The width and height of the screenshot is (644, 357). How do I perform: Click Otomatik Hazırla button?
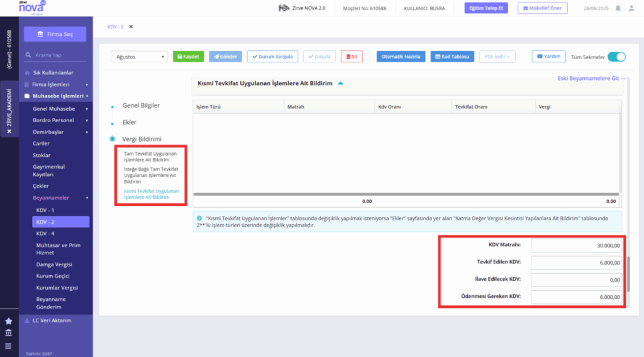point(401,57)
